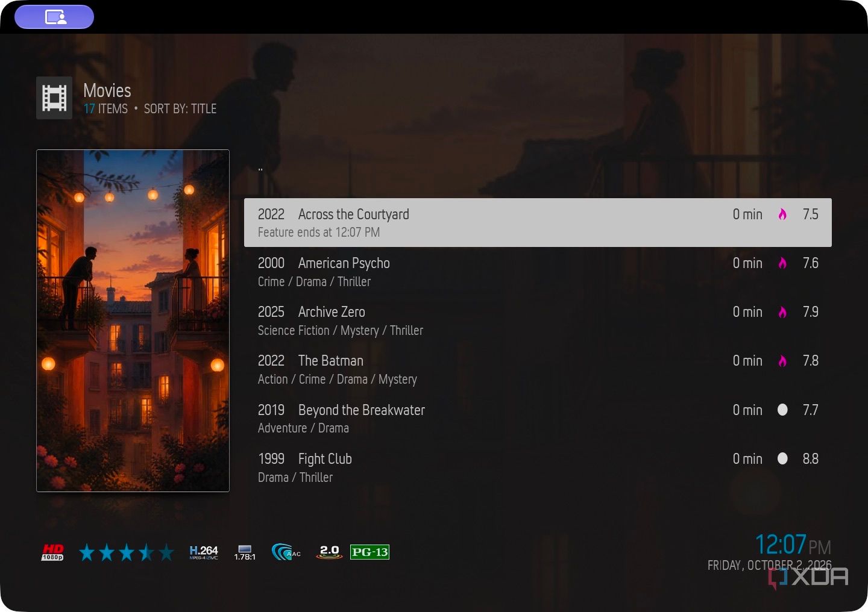
Task: Click the H.264 video codec badge
Action: coord(204,552)
